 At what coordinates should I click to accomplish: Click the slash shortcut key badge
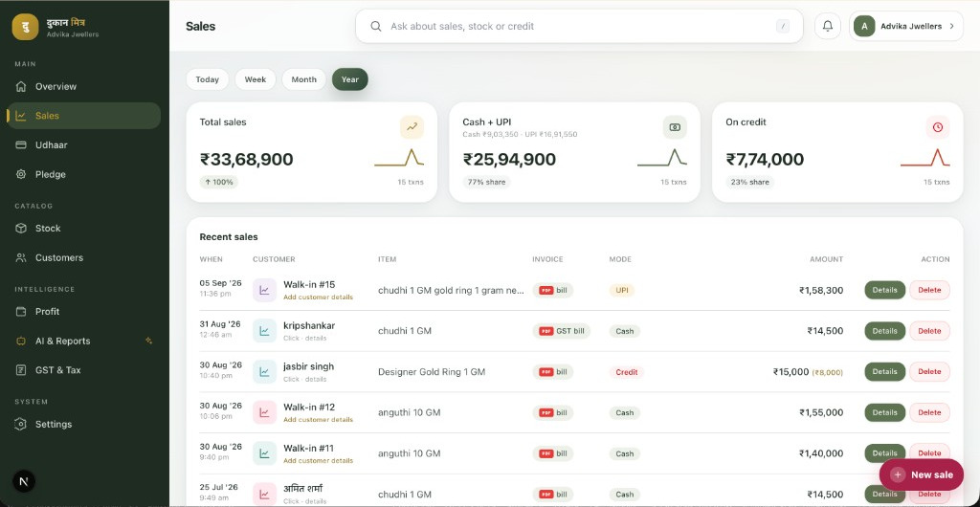pos(783,26)
